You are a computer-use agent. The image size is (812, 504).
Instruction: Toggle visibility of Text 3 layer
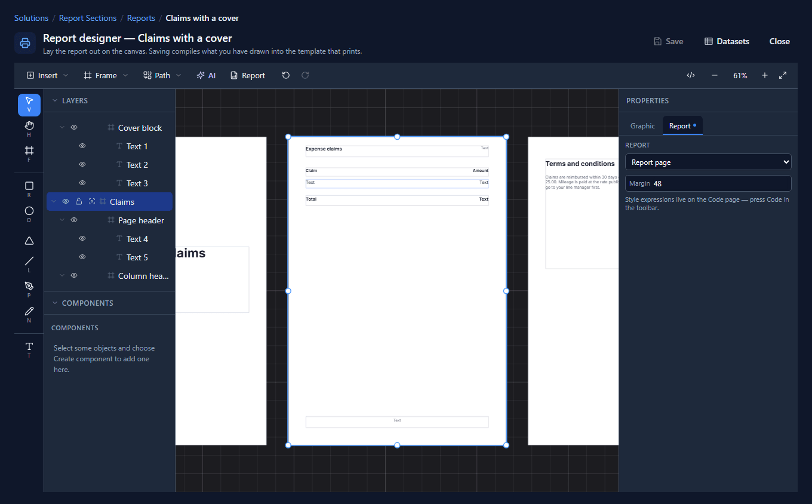[82, 183]
